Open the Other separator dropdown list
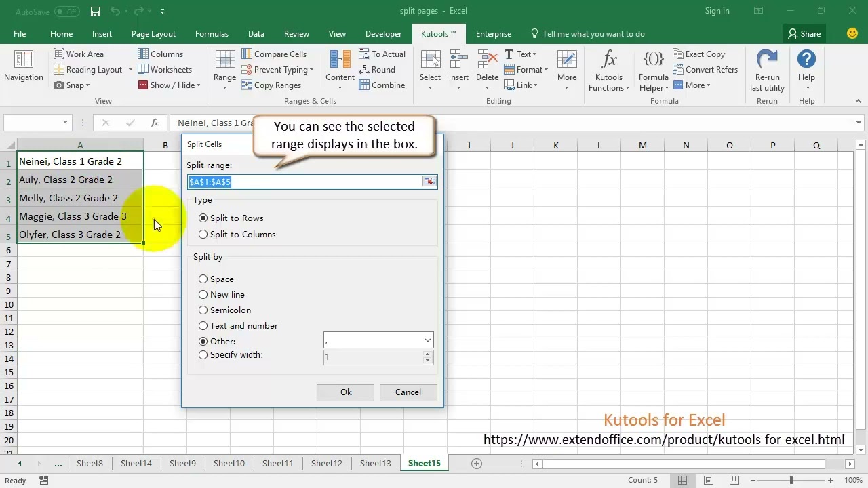 point(427,340)
